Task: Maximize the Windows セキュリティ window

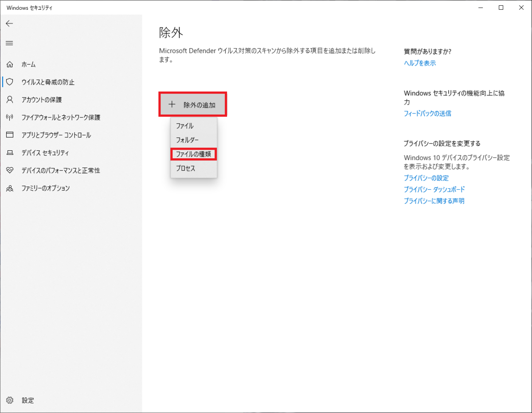Action: 501,8
